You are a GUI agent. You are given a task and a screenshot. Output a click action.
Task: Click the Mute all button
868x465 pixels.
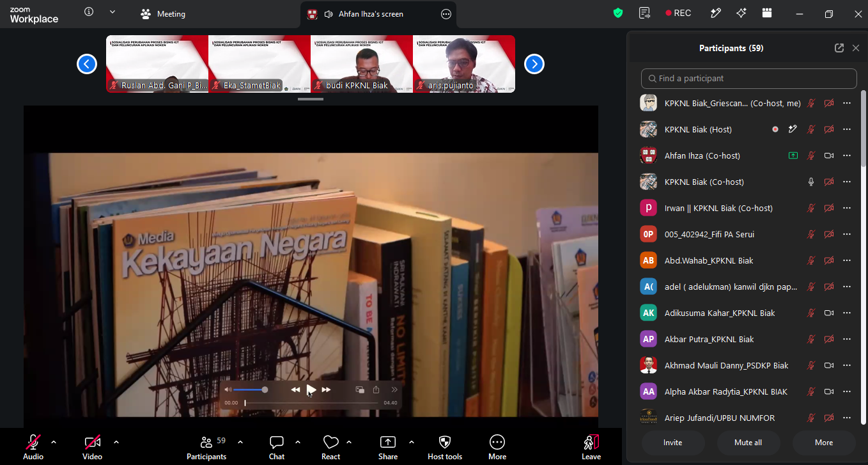(748, 443)
